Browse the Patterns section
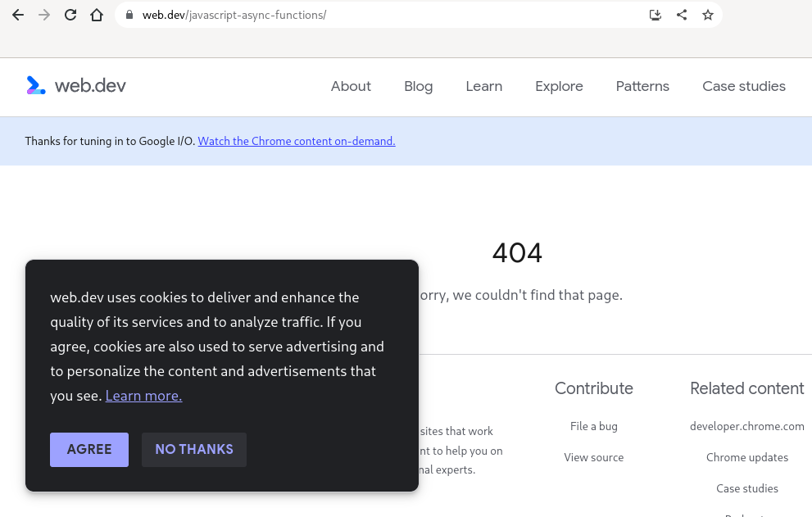The height and width of the screenshot is (517, 812). tap(642, 86)
